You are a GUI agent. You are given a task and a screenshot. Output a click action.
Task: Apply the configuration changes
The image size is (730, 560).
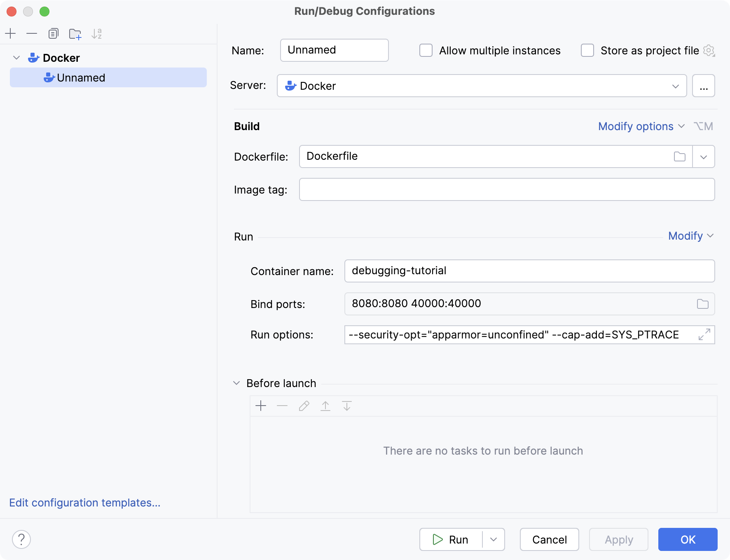pos(618,539)
